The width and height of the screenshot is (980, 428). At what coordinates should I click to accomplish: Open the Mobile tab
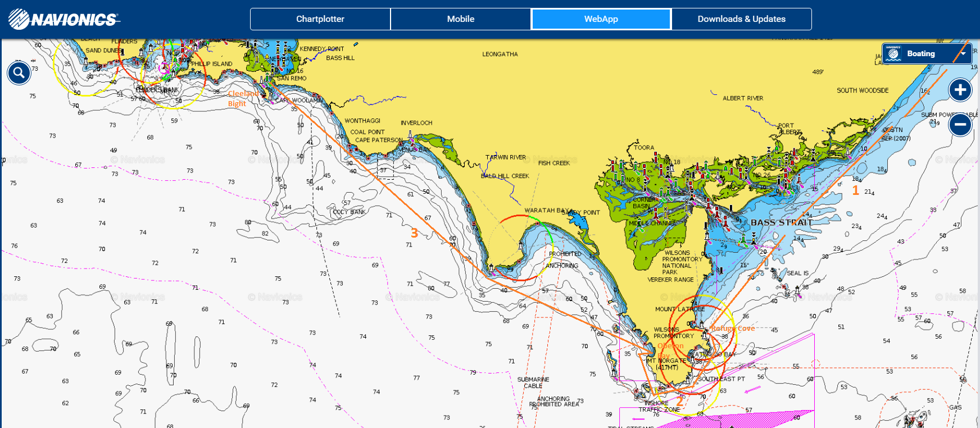point(461,19)
